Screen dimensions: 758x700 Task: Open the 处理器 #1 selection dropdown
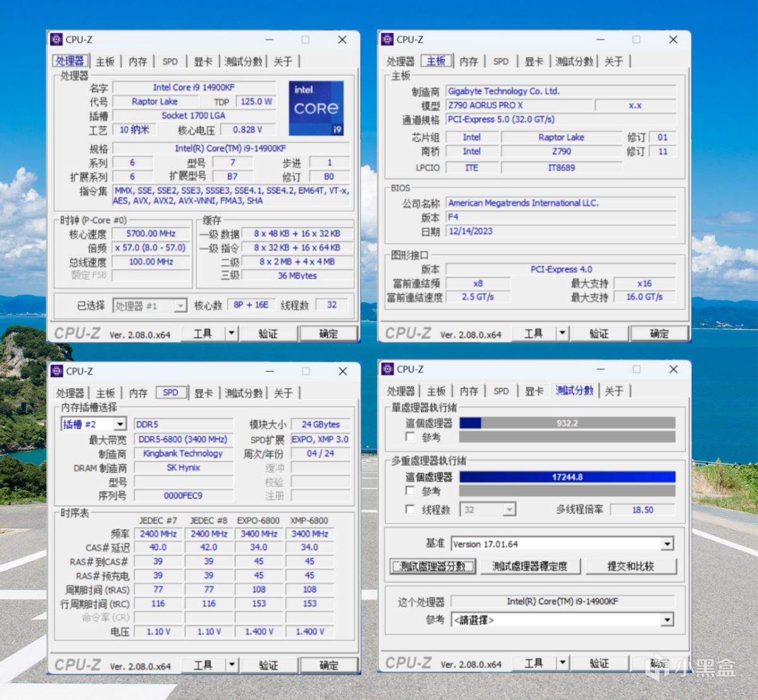tap(181, 306)
